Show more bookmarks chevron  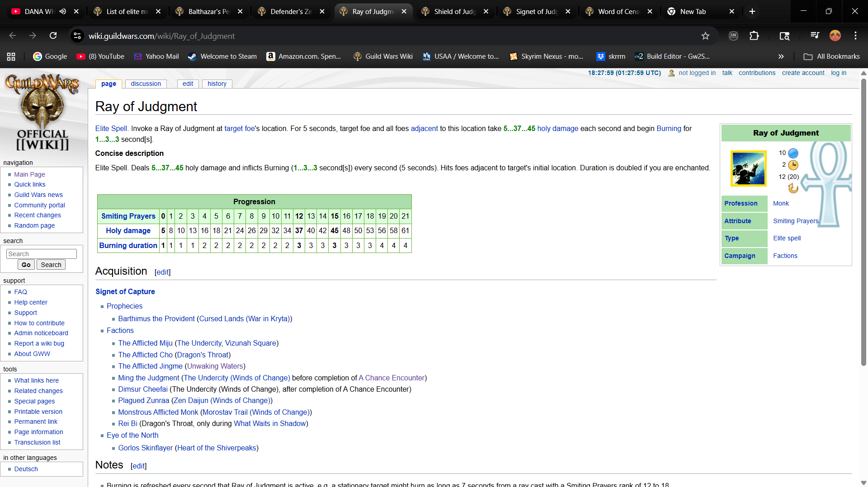[781, 56]
